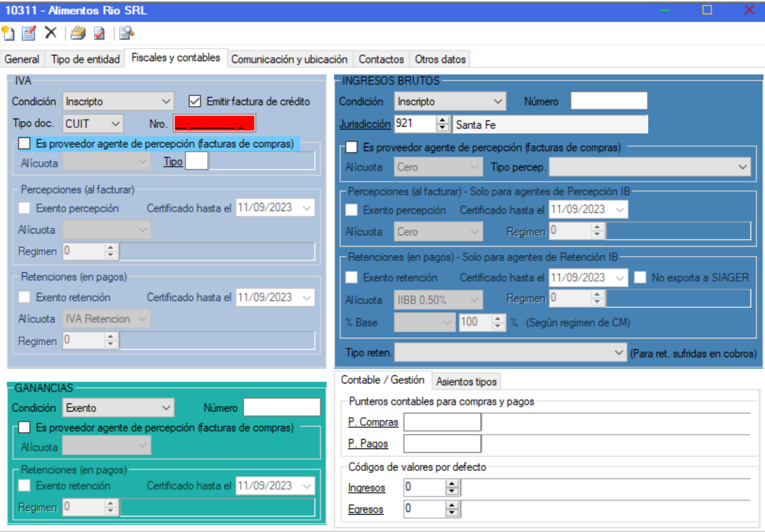Click the new record icon with sun badge
The width and height of the screenshot is (765, 532).
tap(8, 33)
